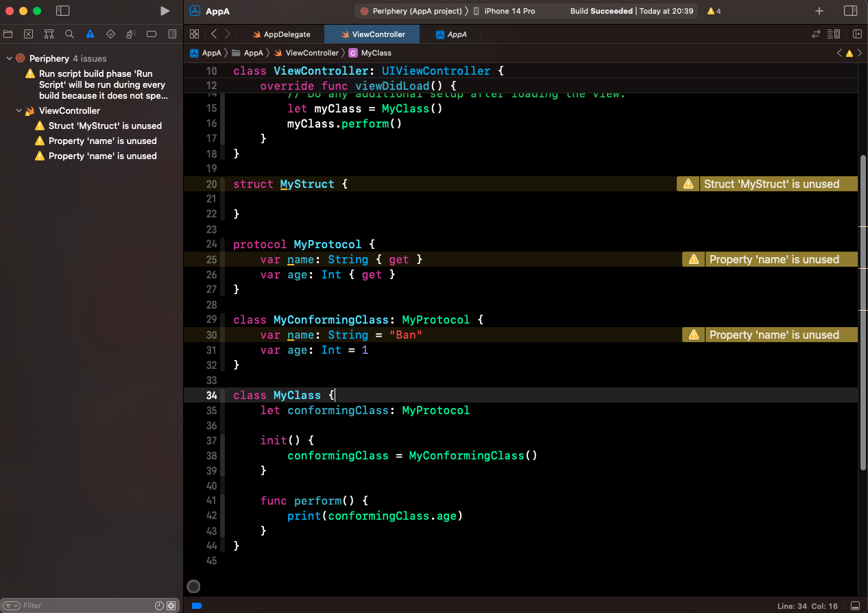Viewport: 868px width, 613px height.
Task: Select "Struct 'MyStruct' is unused" issue in sidebar
Action: (x=105, y=125)
